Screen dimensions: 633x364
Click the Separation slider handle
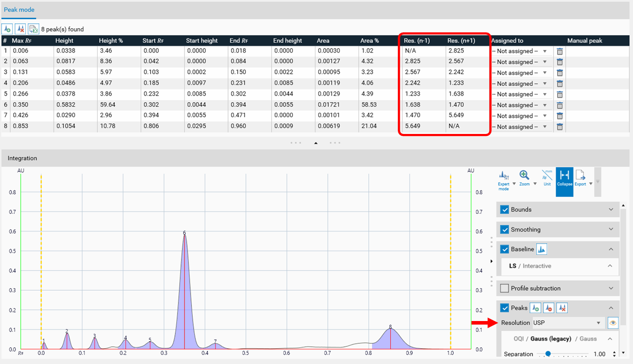[548, 354]
